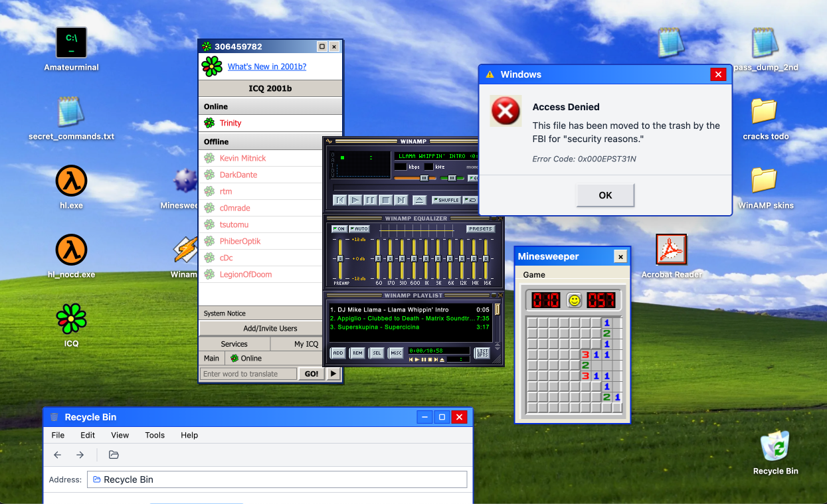This screenshot has width=827, height=504.
Task: Open LIST OPTS in the Winamp playlist
Action: pyautogui.click(x=483, y=353)
